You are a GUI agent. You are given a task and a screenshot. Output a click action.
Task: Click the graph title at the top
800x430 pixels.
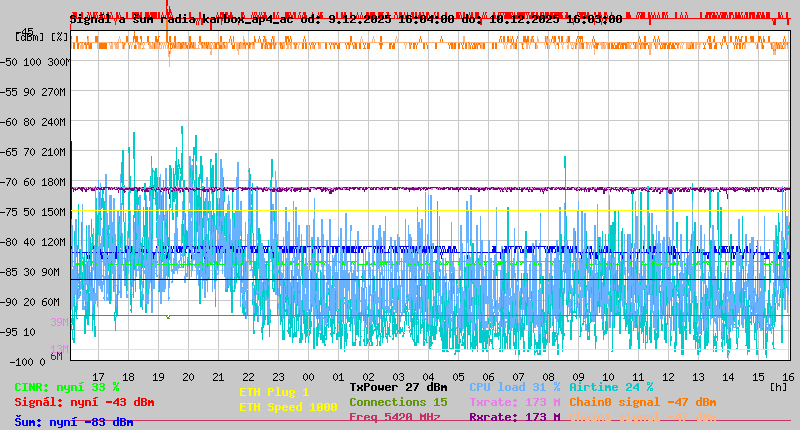click(345, 18)
